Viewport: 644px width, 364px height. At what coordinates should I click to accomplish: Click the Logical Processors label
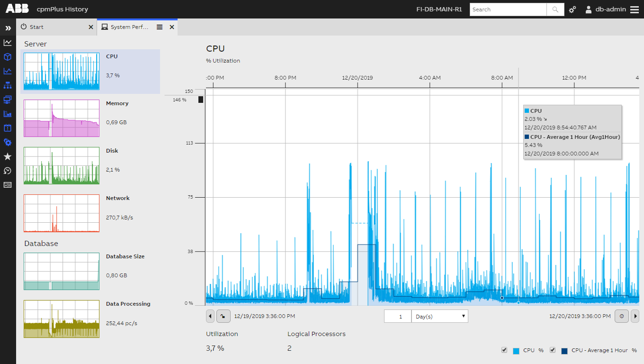tap(316, 334)
